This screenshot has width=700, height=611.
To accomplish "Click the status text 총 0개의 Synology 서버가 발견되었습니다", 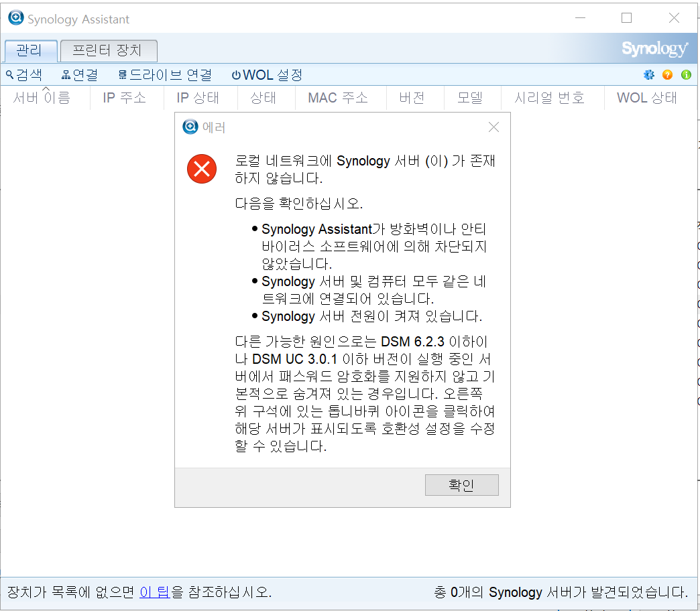I will (x=561, y=592).
